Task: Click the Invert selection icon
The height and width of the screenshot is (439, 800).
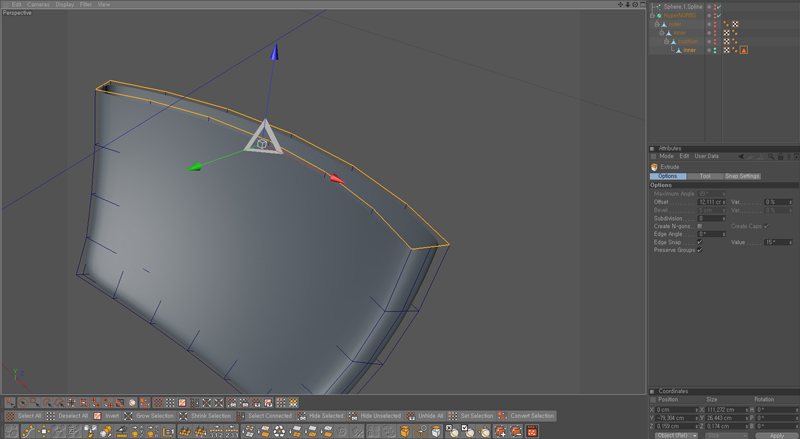Action: click(99, 416)
